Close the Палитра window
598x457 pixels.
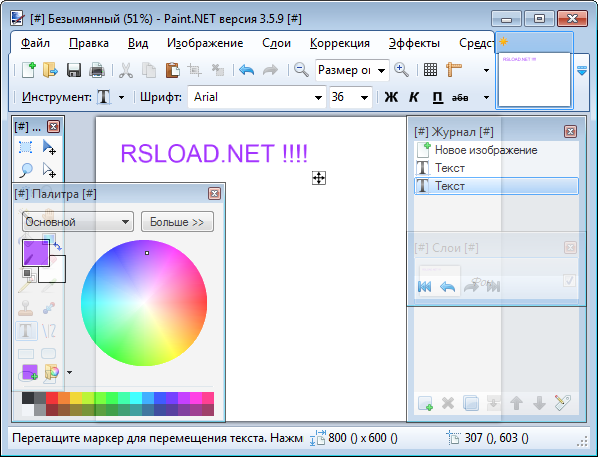(x=214, y=194)
